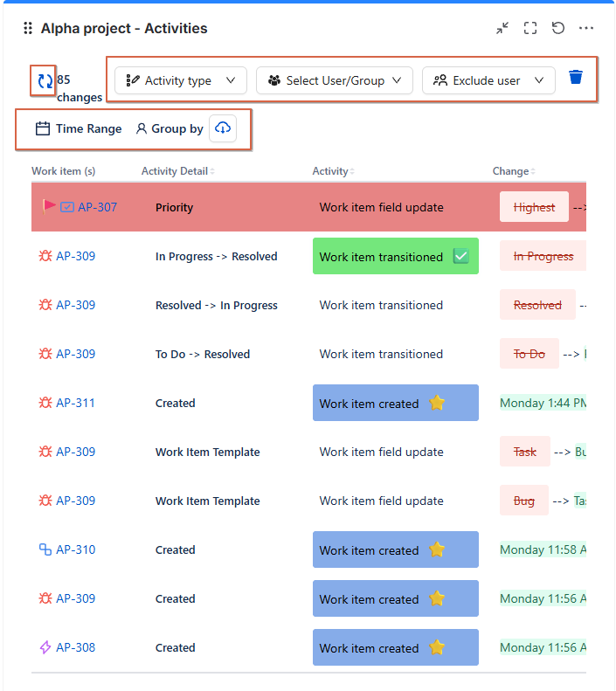Screen dimensions: 616x691
Task: Sort by the Change column header
Action: (x=514, y=171)
